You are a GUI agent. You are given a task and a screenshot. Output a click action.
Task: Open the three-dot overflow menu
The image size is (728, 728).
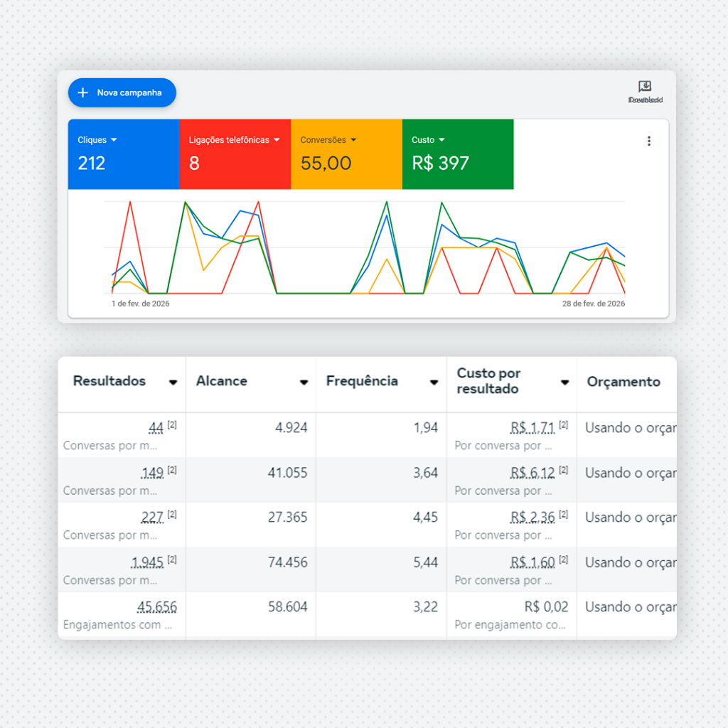(649, 141)
